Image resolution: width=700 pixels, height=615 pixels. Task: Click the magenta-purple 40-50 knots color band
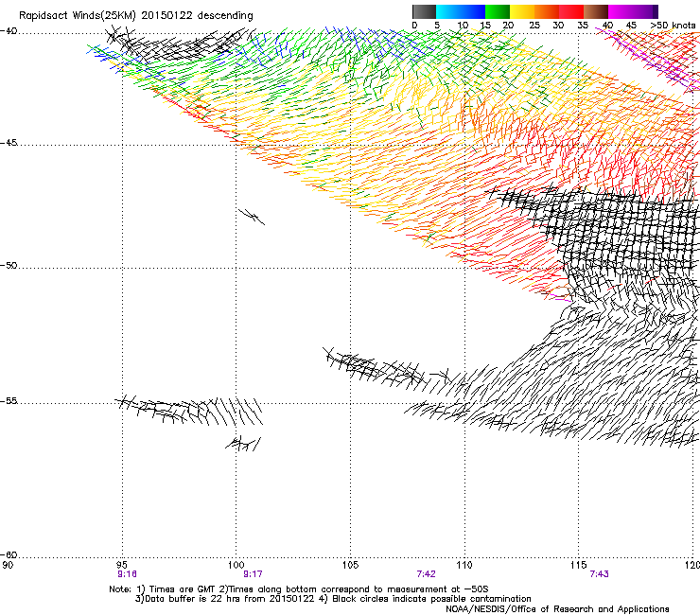pyautogui.click(x=633, y=11)
